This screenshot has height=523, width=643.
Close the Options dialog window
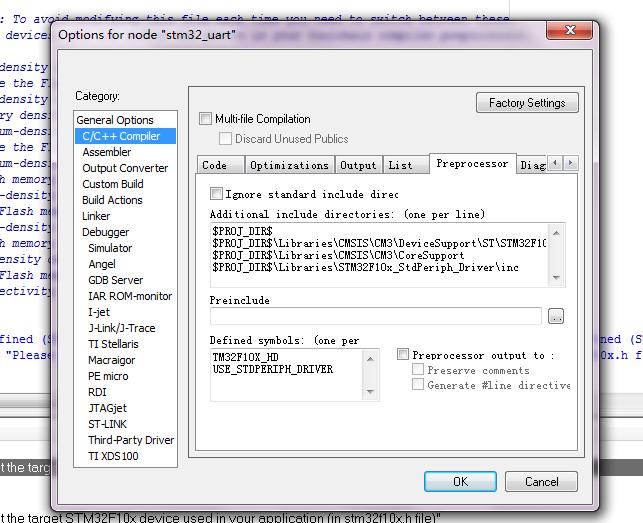(570, 30)
